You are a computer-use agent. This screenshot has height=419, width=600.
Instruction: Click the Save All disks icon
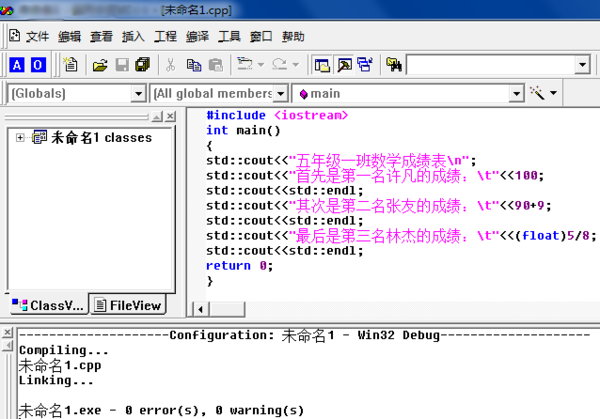141,65
